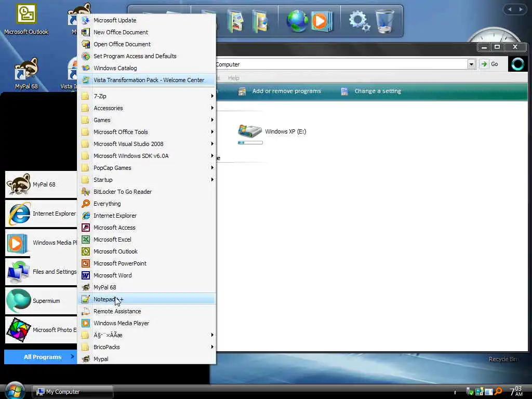532x399 pixels.
Task: Expand the Games submenu
Action: point(147,120)
